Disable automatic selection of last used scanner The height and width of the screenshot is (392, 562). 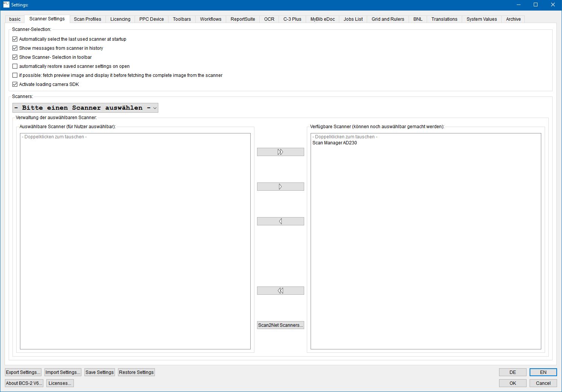coord(15,39)
